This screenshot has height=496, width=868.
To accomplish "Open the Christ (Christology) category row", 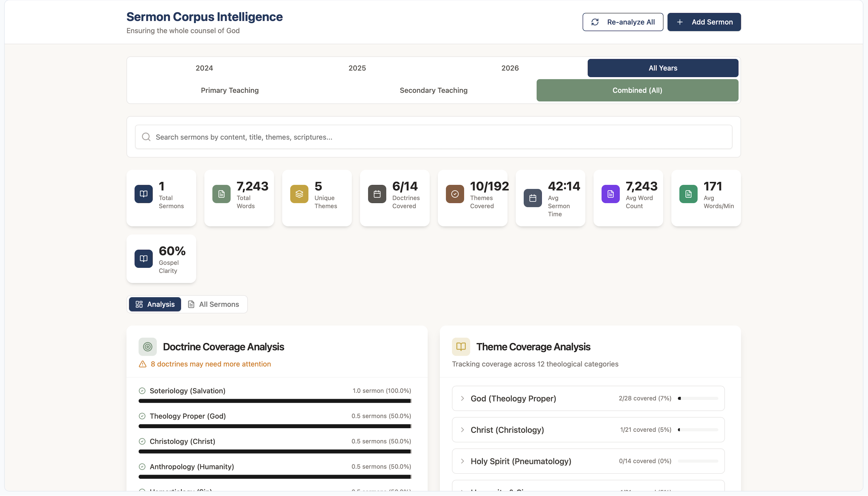I will [x=588, y=430].
